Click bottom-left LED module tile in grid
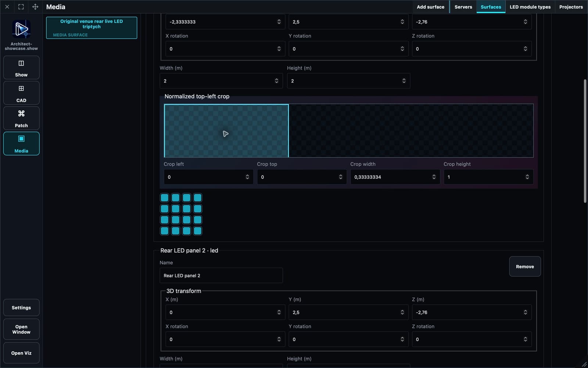Image resolution: width=588 pixels, height=368 pixels. [165, 231]
